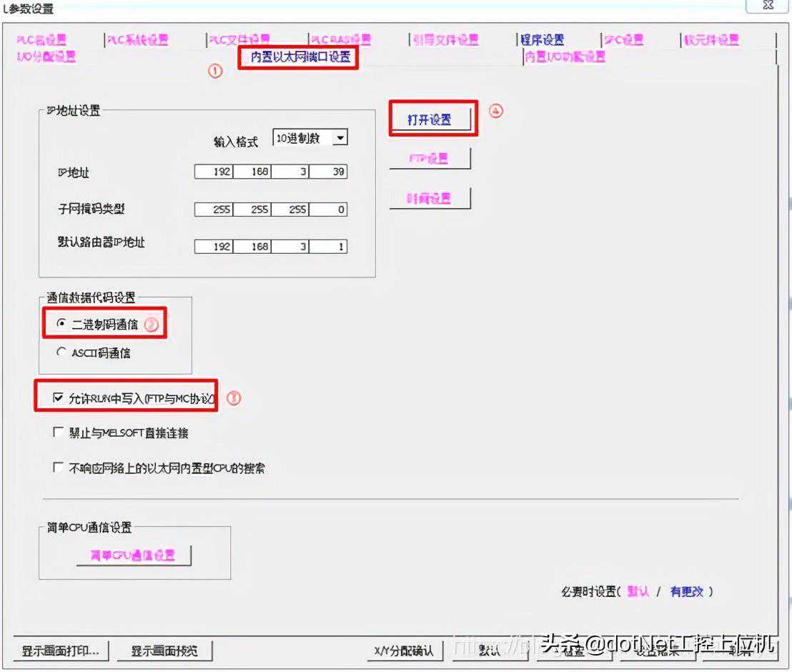792x672 pixels.
Task: Open the PLC系统设置 tab
Action: (137, 40)
